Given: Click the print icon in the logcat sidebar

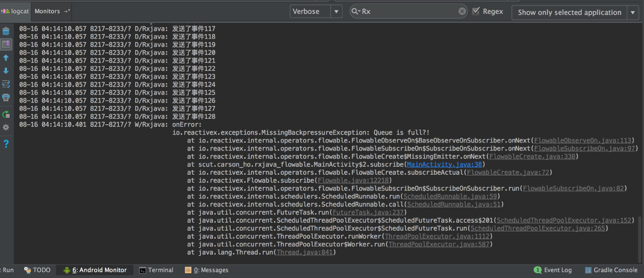Looking at the screenshot, I should click(6, 97).
